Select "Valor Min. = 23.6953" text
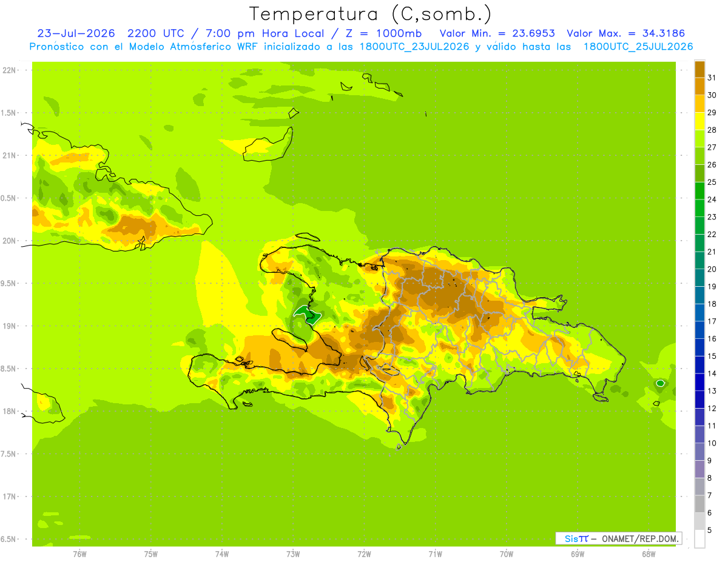The width and height of the screenshot is (728, 562). 497,33
